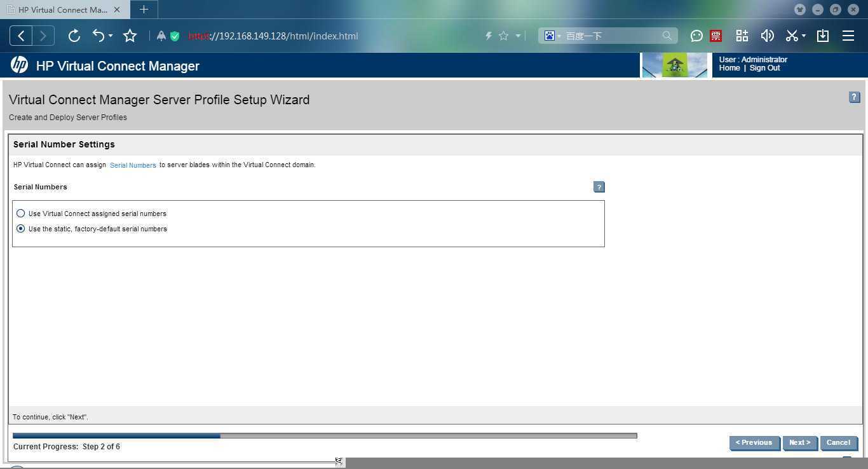The height and width of the screenshot is (469, 868).
Task: Click the lightning bolt speed-mode icon
Action: tap(489, 36)
